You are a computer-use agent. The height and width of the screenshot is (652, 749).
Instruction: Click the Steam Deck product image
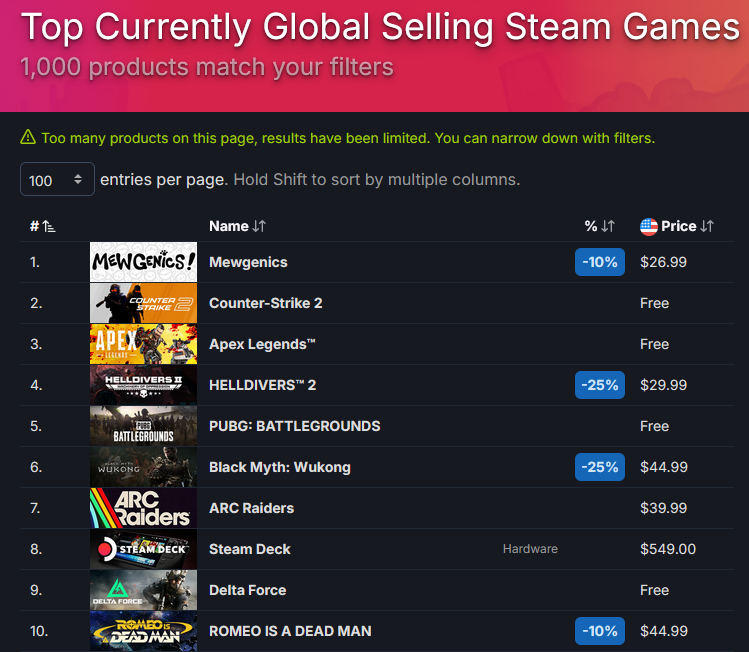click(143, 549)
